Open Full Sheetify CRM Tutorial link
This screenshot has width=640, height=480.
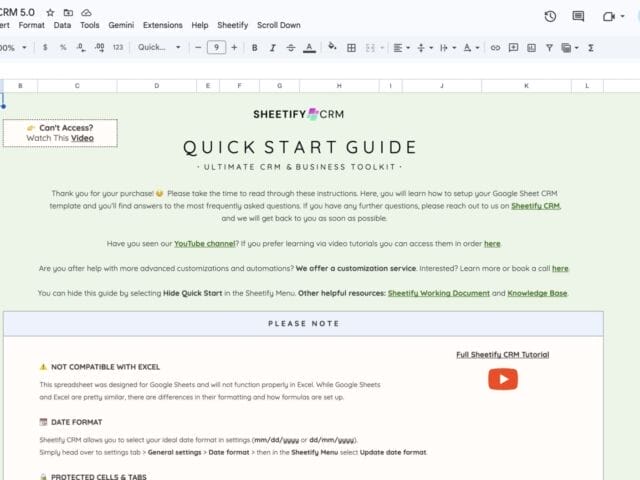tap(502, 355)
